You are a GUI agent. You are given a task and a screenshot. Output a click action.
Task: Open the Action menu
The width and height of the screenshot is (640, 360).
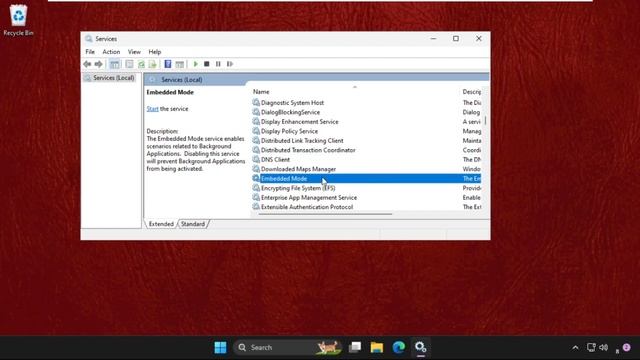coord(111,52)
